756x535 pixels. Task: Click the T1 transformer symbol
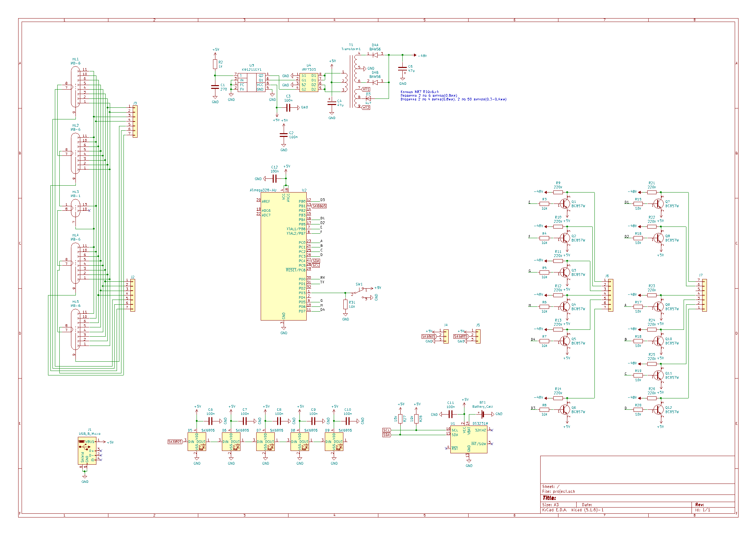click(352, 81)
